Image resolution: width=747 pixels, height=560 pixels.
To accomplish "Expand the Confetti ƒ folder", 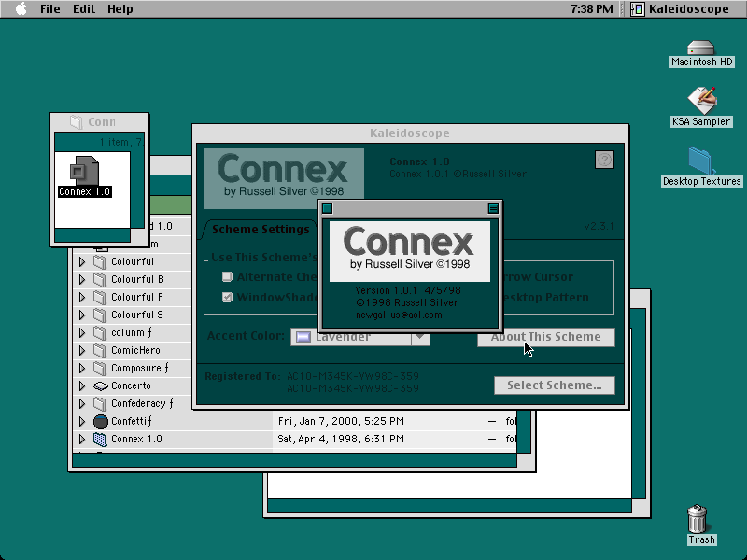I will tap(82, 422).
